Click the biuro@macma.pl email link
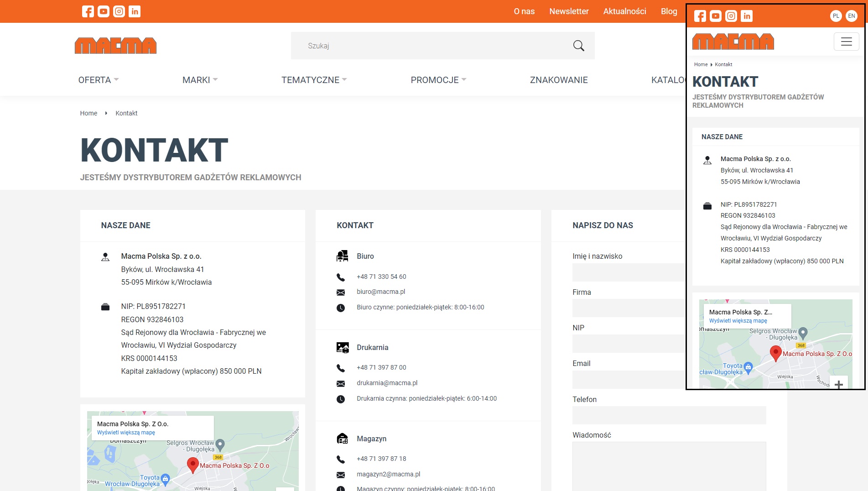 pos(381,292)
